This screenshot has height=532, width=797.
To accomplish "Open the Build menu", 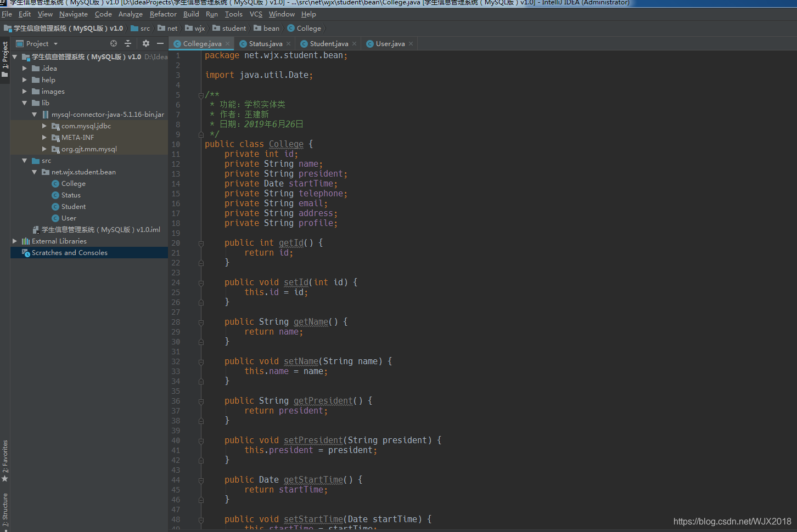I will click(x=191, y=14).
